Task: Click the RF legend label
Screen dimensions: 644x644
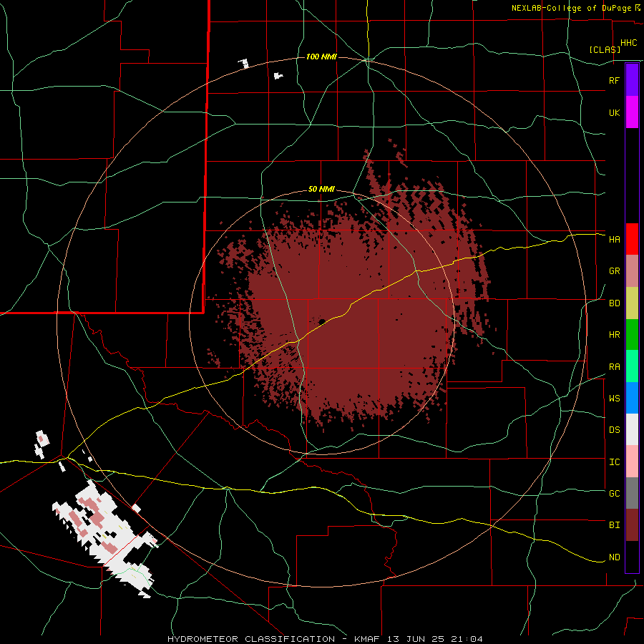Action: point(615,80)
